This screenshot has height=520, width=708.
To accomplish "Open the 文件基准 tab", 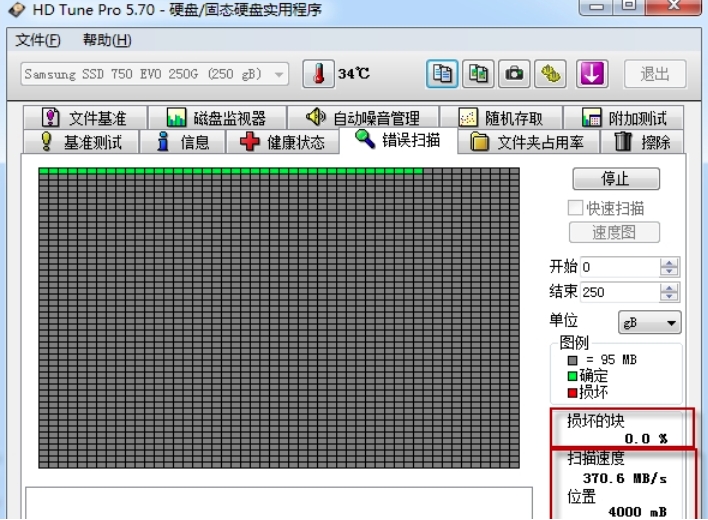I will pos(85,118).
